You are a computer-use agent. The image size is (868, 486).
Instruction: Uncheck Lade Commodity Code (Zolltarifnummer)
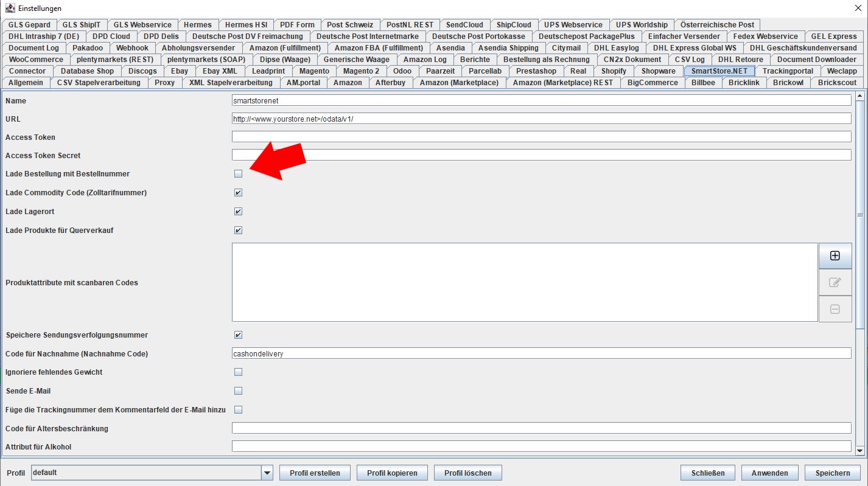coord(238,193)
